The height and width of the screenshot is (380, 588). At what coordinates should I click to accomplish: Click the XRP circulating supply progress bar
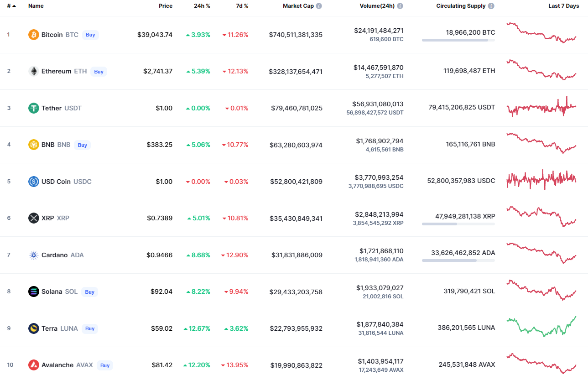(458, 224)
